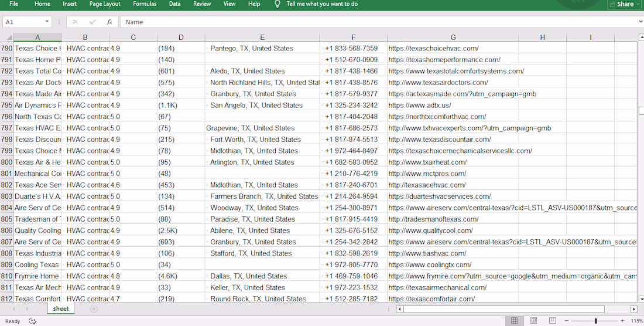Switch to Page Layout view icon

[533, 321]
